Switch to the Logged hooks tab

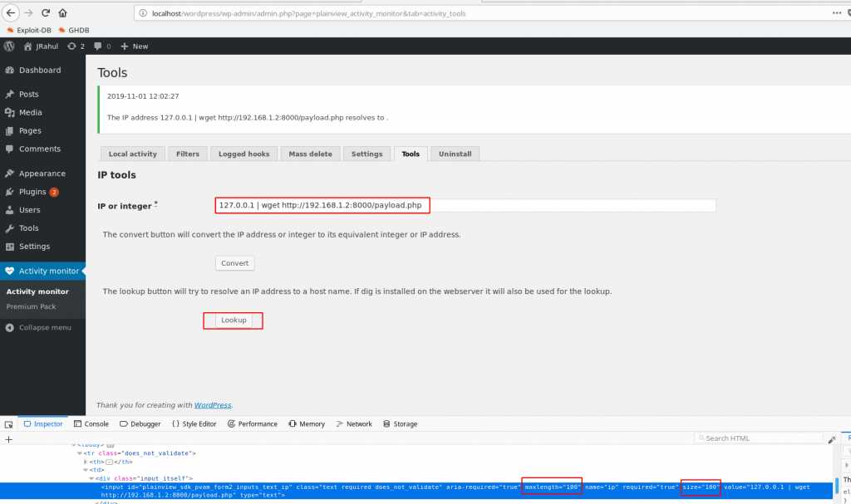click(x=243, y=154)
